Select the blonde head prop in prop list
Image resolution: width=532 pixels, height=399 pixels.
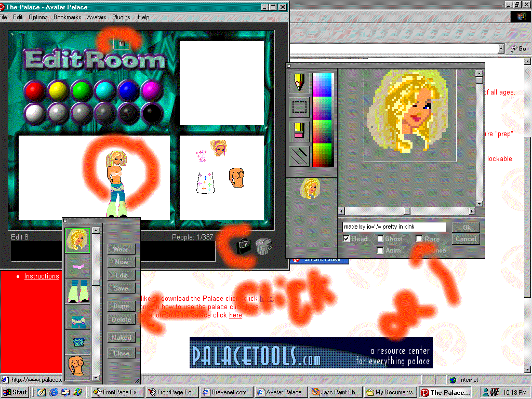77,240
